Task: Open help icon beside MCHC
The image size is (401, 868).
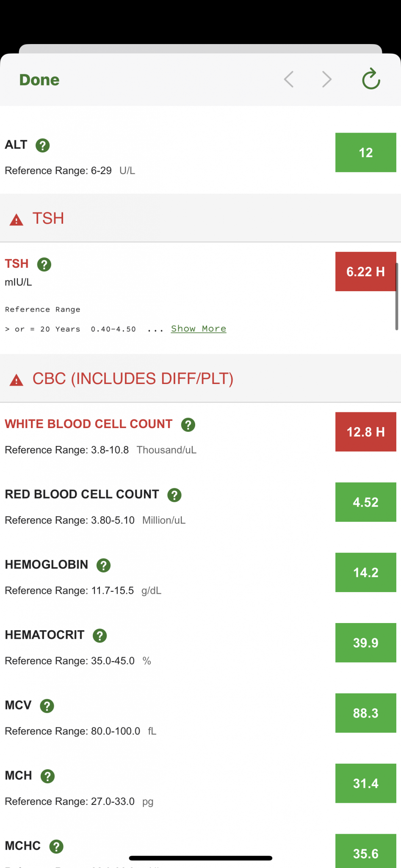Action: pos(56,847)
